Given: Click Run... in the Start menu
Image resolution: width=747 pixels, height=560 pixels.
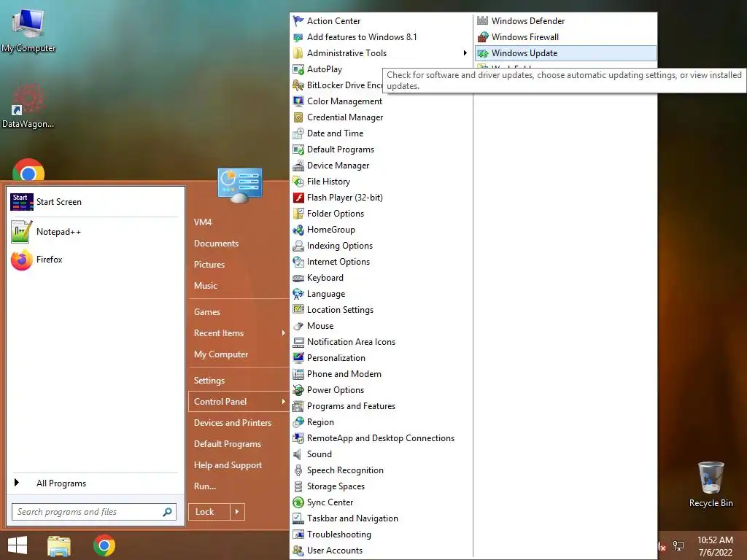Looking at the screenshot, I should (x=205, y=486).
